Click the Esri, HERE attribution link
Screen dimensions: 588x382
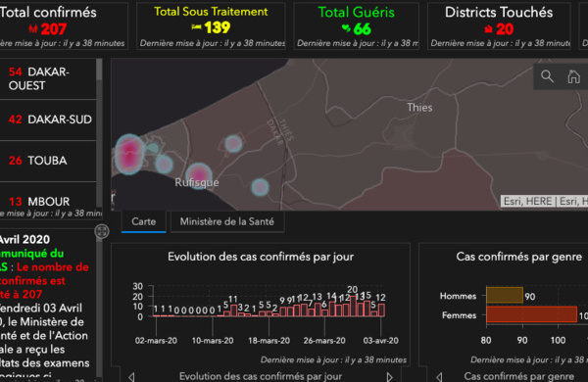point(528,202)
